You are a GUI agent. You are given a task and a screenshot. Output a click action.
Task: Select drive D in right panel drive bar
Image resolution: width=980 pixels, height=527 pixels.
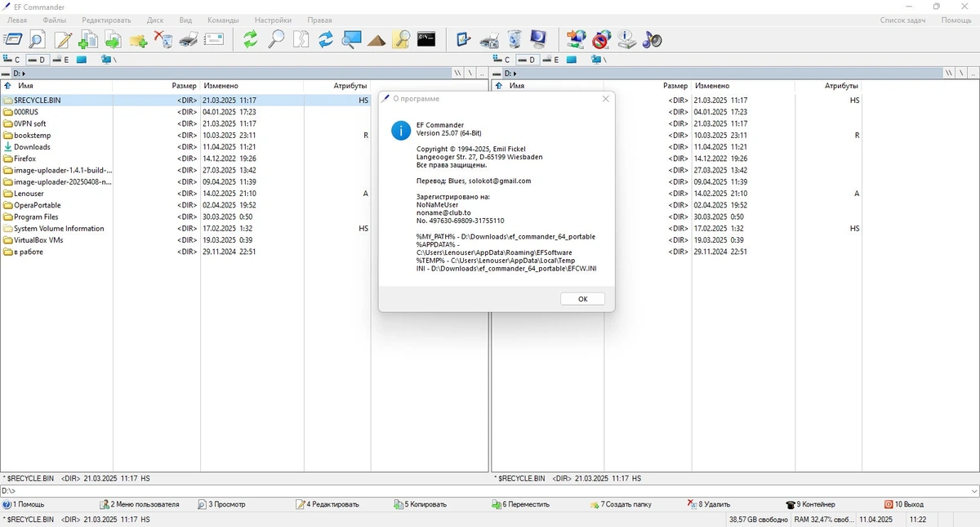coord(527,60)
